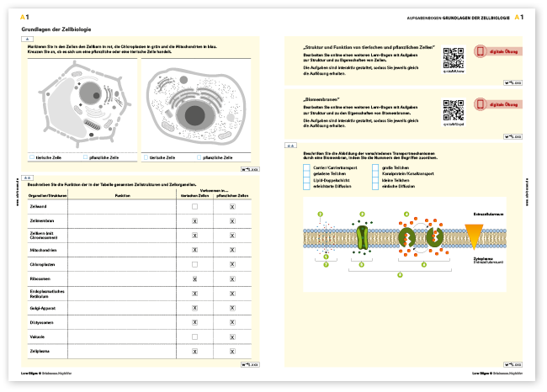Click the QR code for Struktur und Funktion
Image resolution: width=547 pixels, height=392 pixels.
tap(454, 57)
